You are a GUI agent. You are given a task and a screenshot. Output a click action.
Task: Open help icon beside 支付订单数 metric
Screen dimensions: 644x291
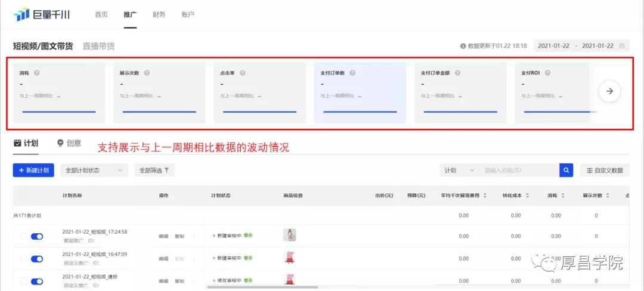coord(352,73)
